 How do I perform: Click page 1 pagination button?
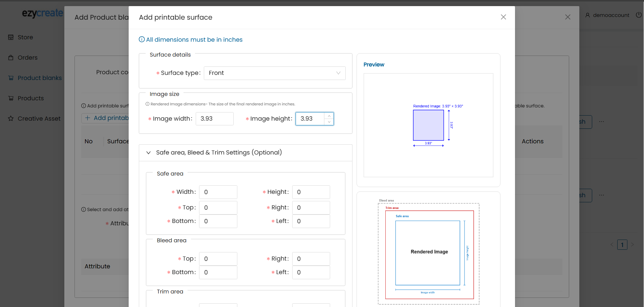622,245
